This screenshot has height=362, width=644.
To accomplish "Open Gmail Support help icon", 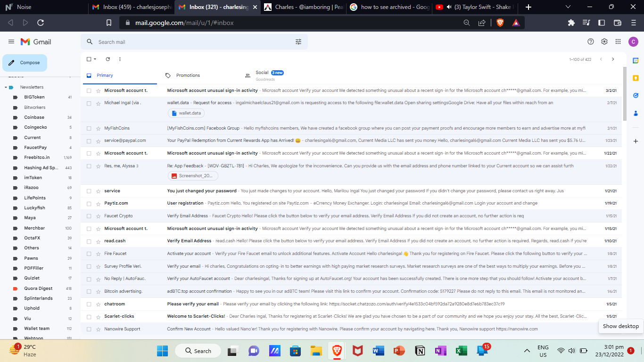I will click(591, 41).
